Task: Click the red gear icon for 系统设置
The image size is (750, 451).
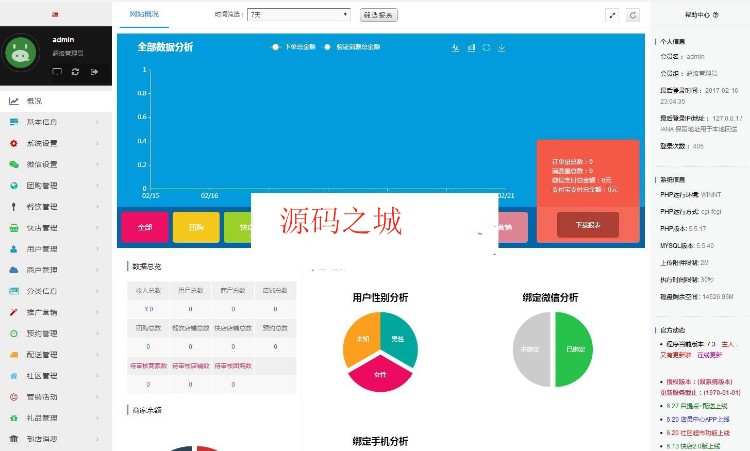Action: click(14, 143)
